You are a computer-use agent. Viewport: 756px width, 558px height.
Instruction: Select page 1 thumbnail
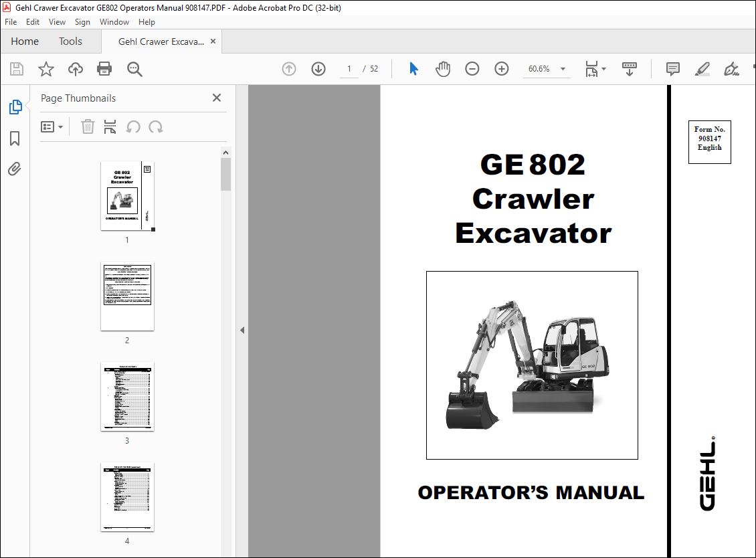point(127,196)
